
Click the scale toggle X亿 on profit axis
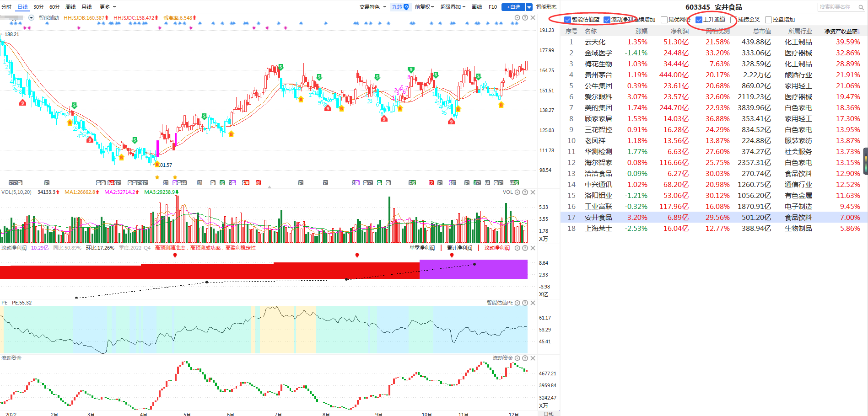(x=544, y=294)
